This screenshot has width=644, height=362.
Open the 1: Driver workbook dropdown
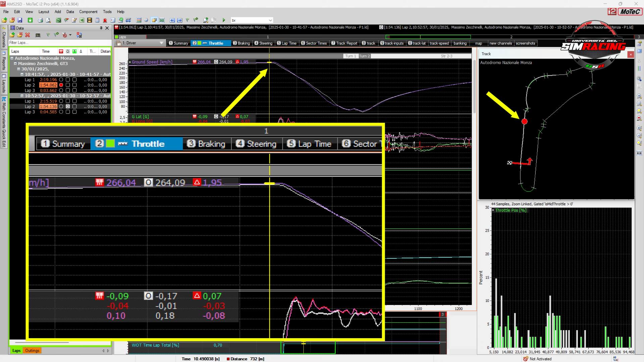[161, 43]
